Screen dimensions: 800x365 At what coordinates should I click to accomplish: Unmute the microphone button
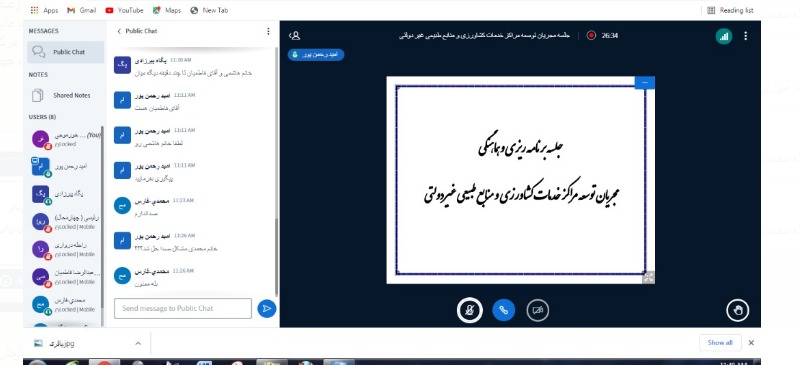click(x=469, y=310)
